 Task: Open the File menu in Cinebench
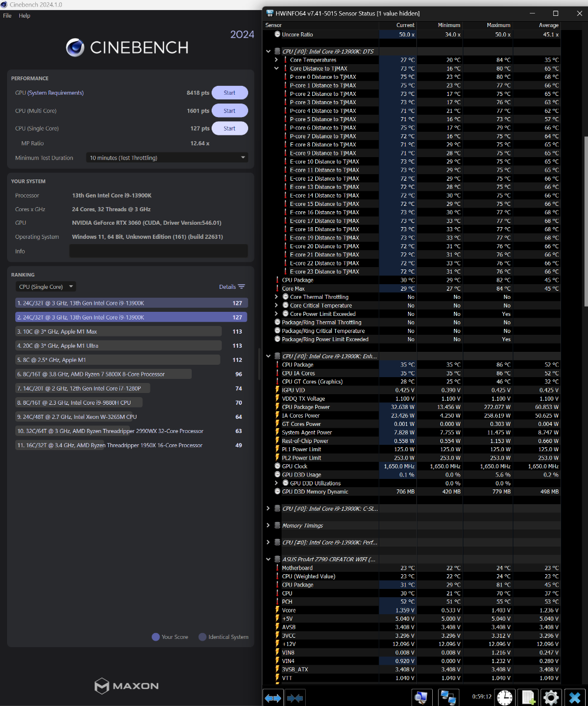(7, 16)
